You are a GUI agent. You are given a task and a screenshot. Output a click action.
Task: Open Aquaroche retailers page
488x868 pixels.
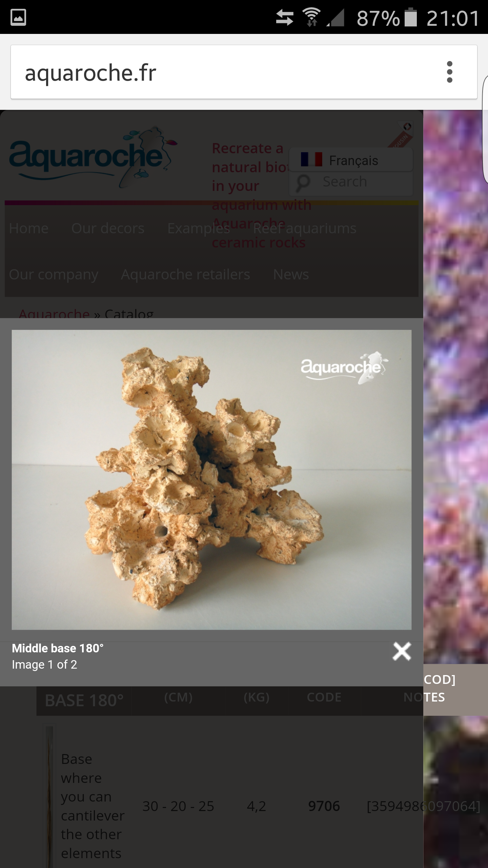tap(185, 274)
